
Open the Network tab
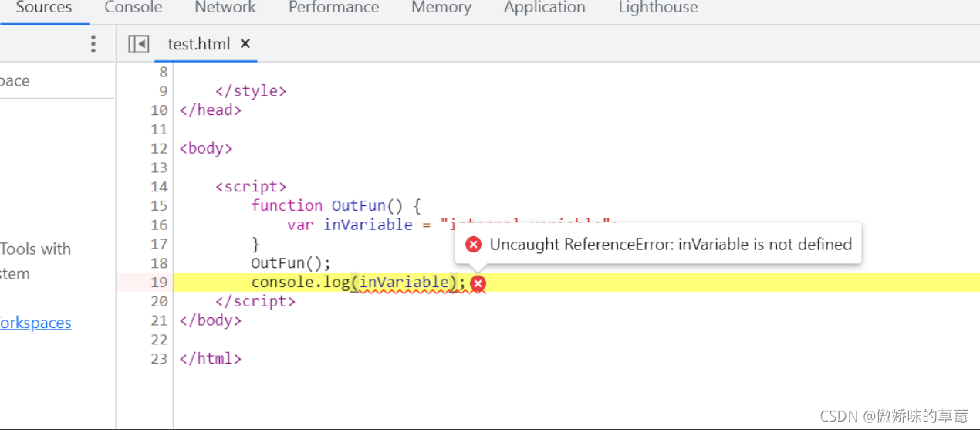[x=225, y=8]
